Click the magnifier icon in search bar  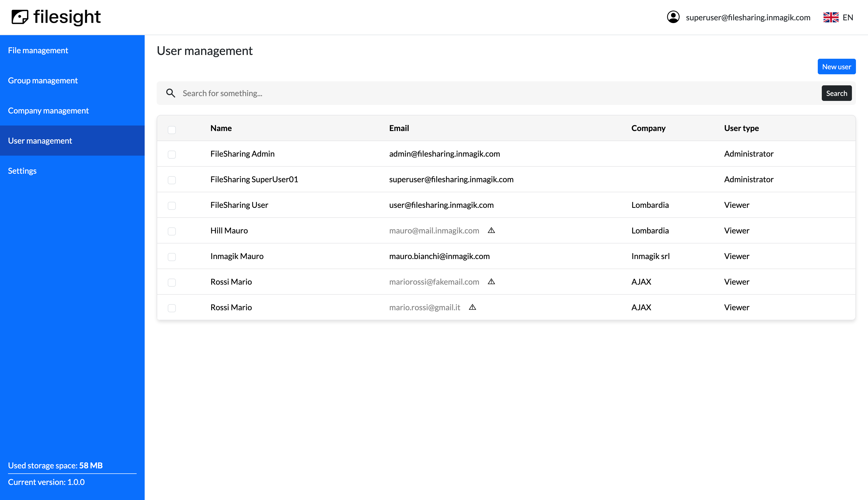171,93
